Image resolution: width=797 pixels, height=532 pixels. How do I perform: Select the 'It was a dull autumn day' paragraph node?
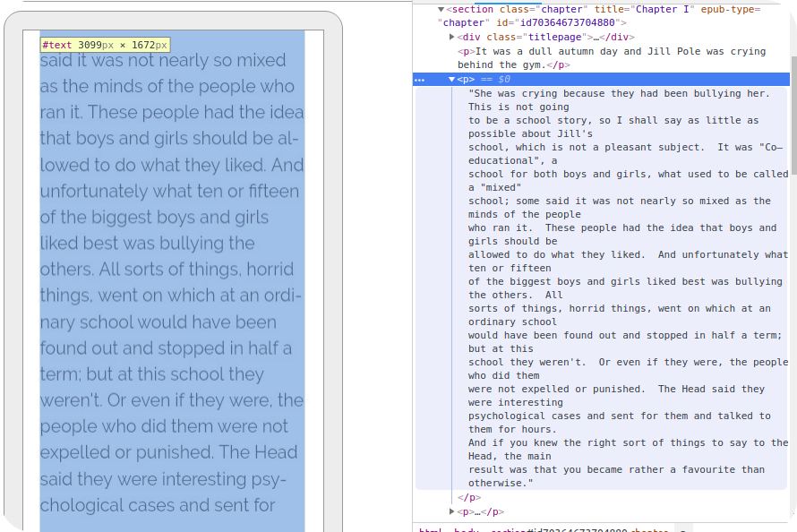pos(612,58)
